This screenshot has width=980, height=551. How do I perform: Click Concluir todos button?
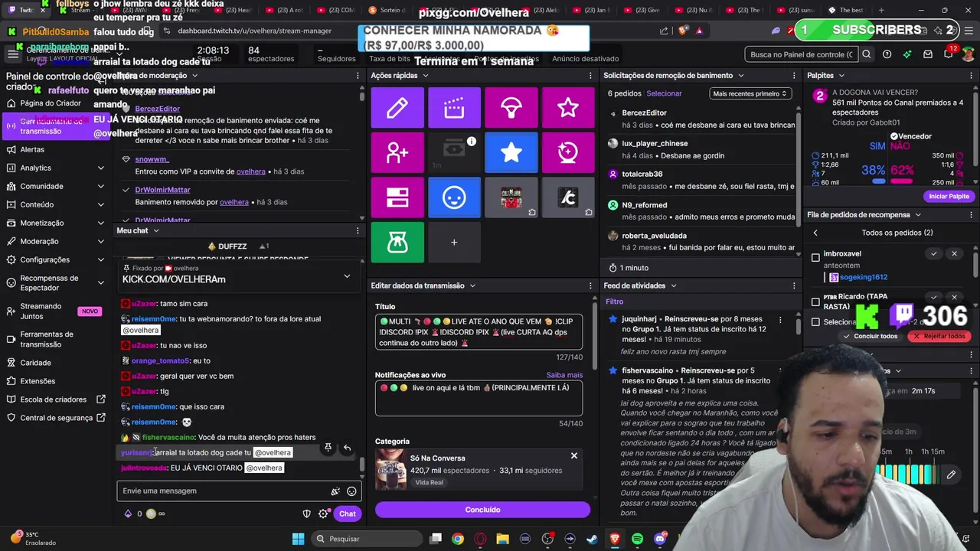871,336
